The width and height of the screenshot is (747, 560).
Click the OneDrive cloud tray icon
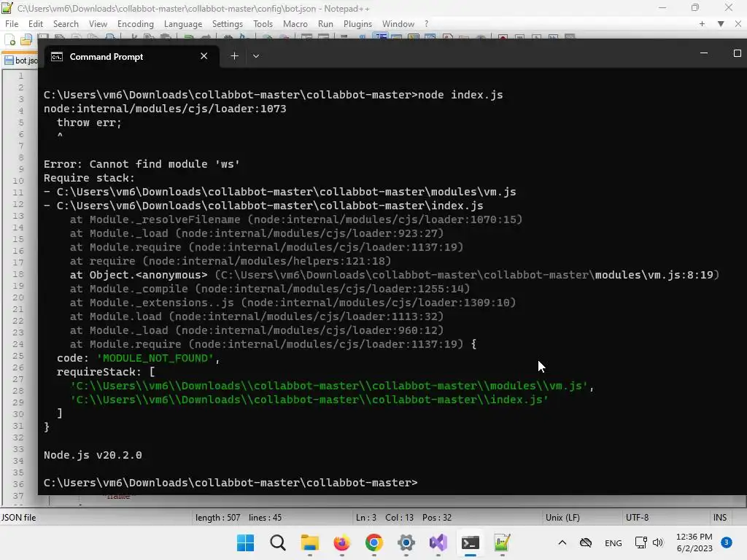[586, 542]
